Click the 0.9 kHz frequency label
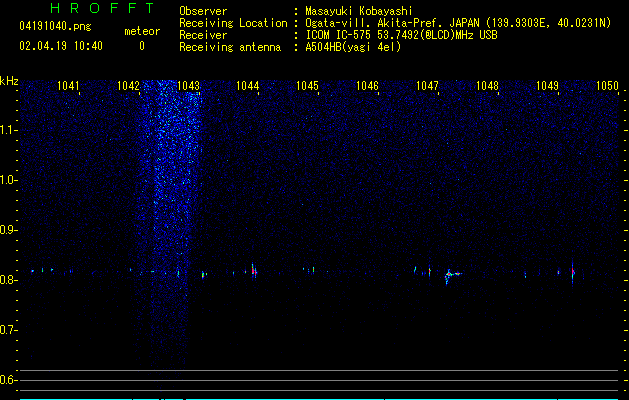 point(8,230)
